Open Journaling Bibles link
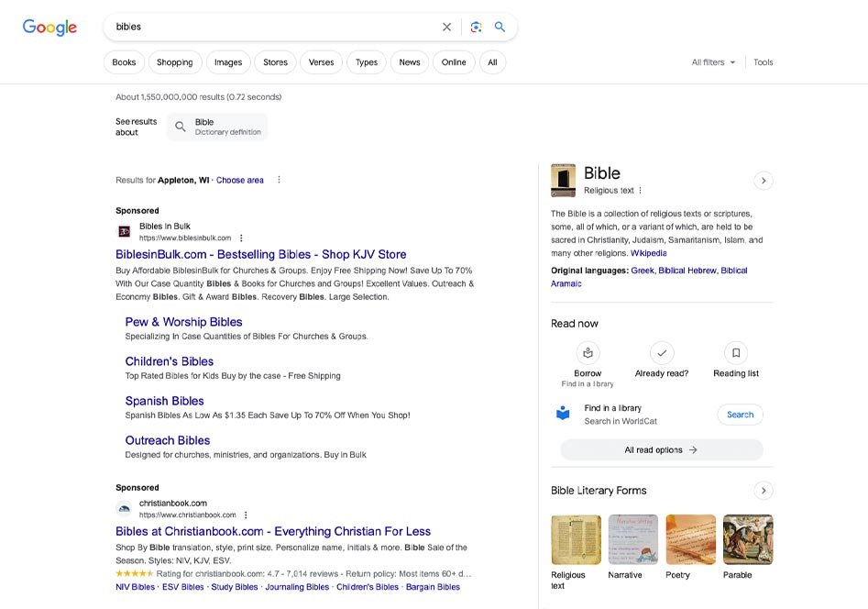868x609 pixels. pyautogui.click(x=297, y=587)
